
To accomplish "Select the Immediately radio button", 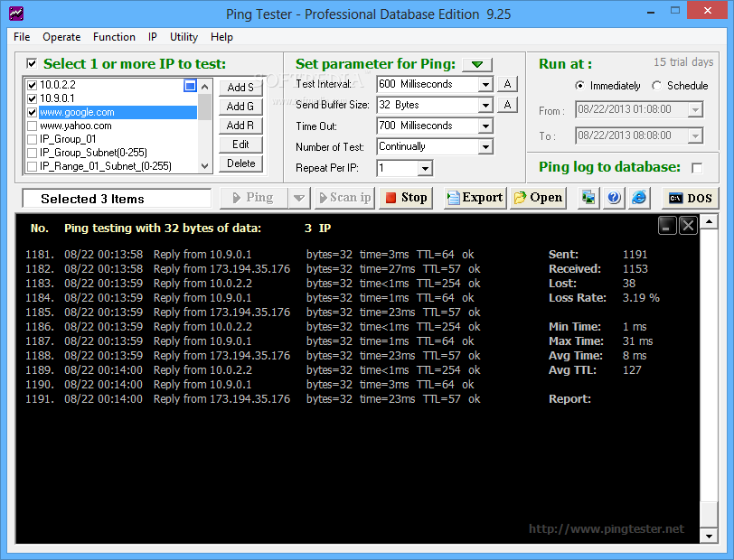I will pos(579,86).
